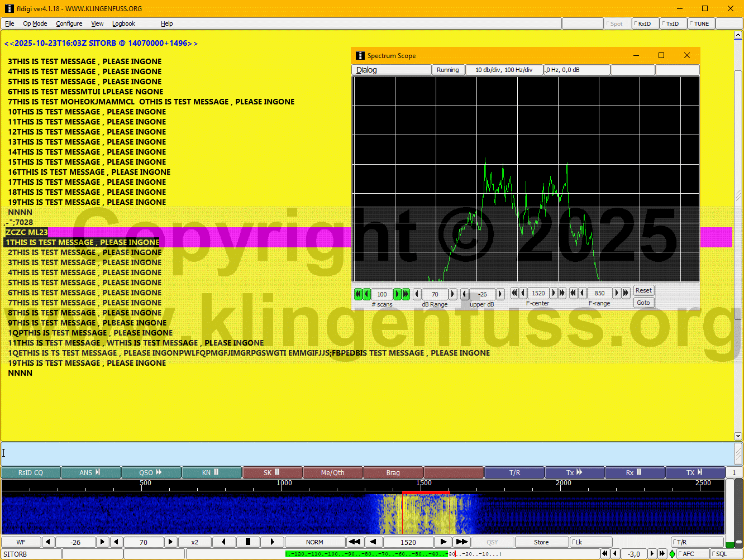Open the Op Mode menu
The image size is (744, 560).
tap(35, 23)
